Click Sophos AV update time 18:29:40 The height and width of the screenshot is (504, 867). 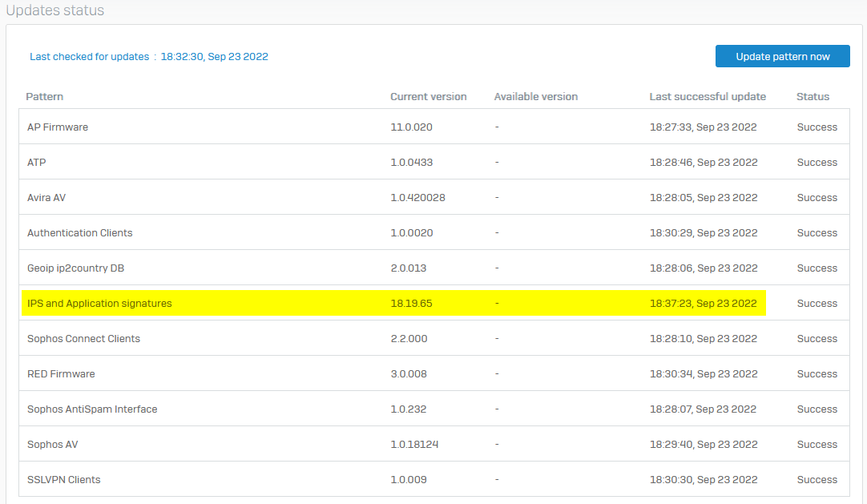pos(704,445)
